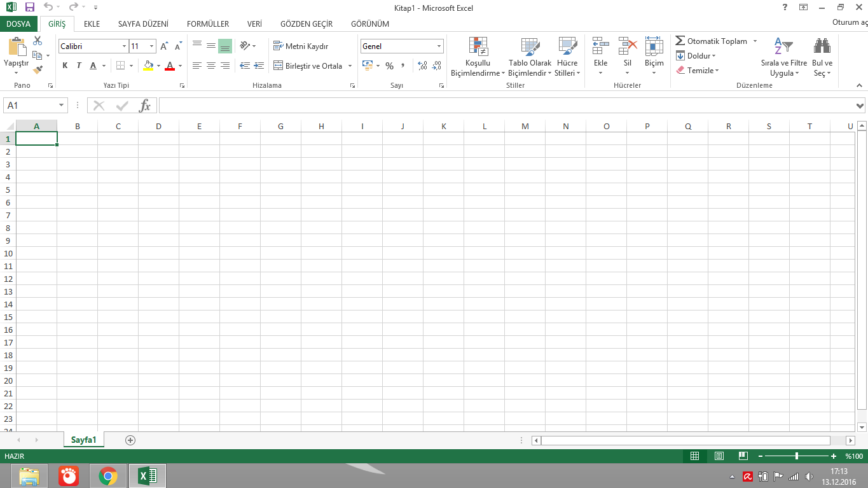Cut selection with the scissors icon
The width and height of the screenshot is (868, 488).
[x=38, y=41]
